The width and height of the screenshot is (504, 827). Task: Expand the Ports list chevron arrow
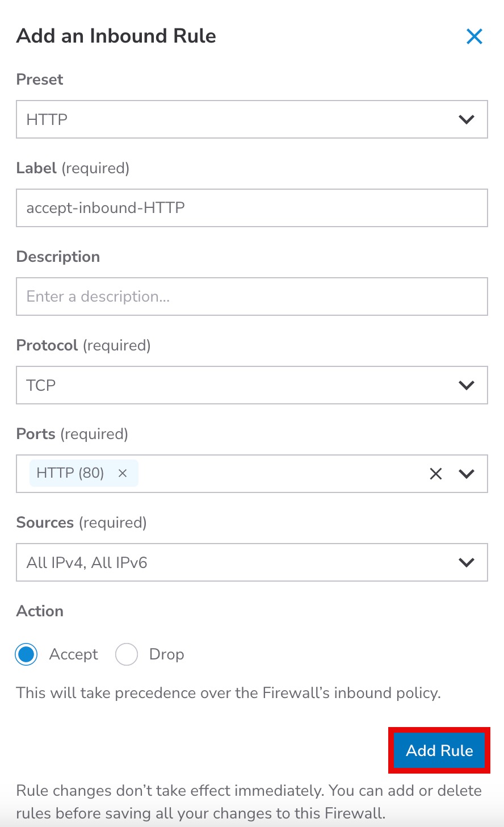(x=467, y=474)
